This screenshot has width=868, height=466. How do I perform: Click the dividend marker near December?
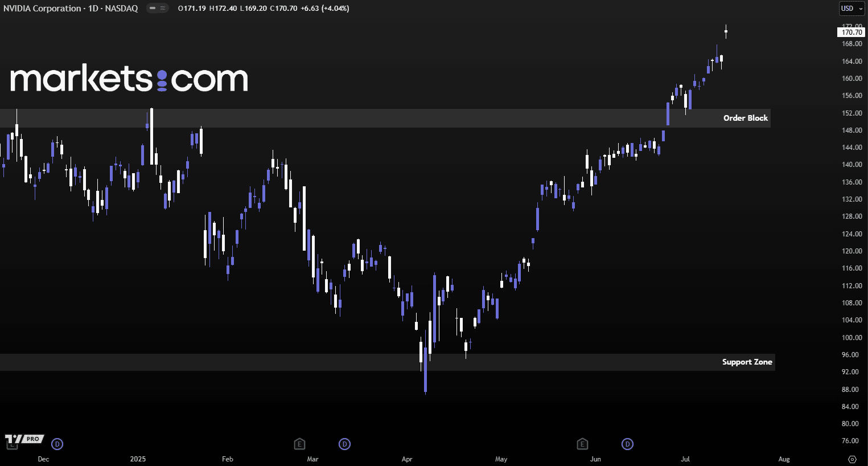coord(57,444)
